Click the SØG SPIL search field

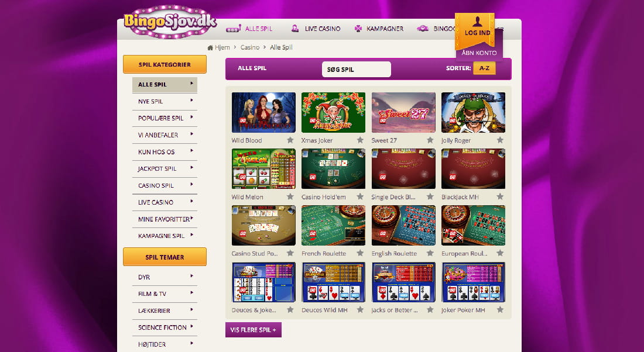[x=356, y=70]
